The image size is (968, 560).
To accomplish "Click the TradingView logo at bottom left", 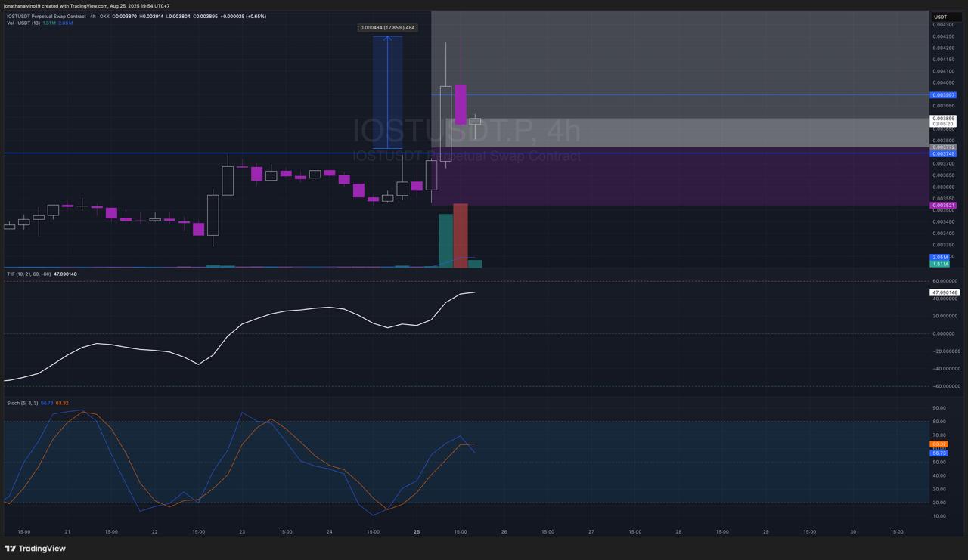I will click(x=35, y=549).
